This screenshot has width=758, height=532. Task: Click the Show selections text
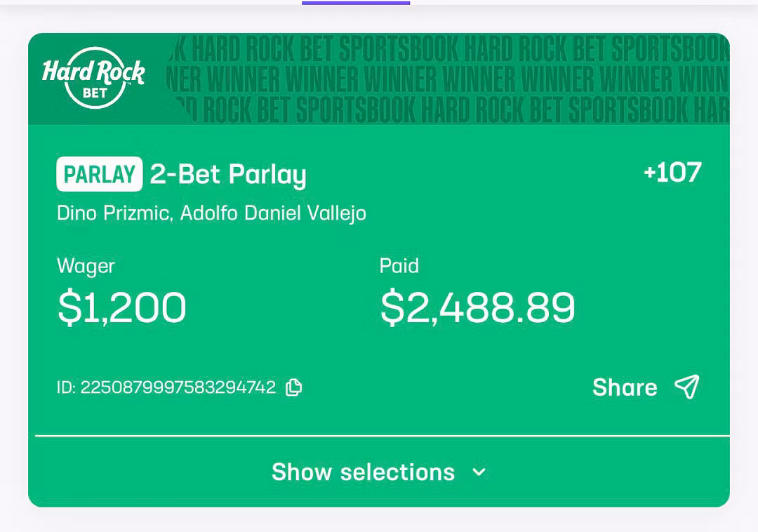pyautogui.click(x=363, y=472)
